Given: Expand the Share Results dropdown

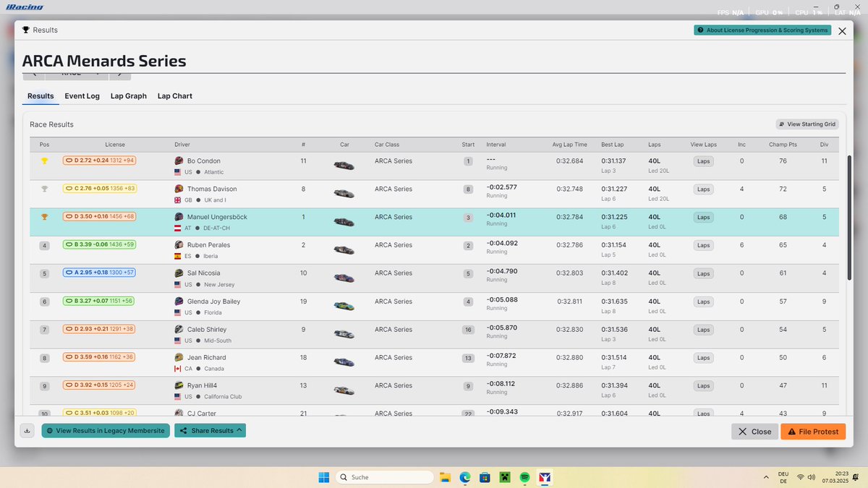Looking at the screenshot, I should tap(210, 431).
